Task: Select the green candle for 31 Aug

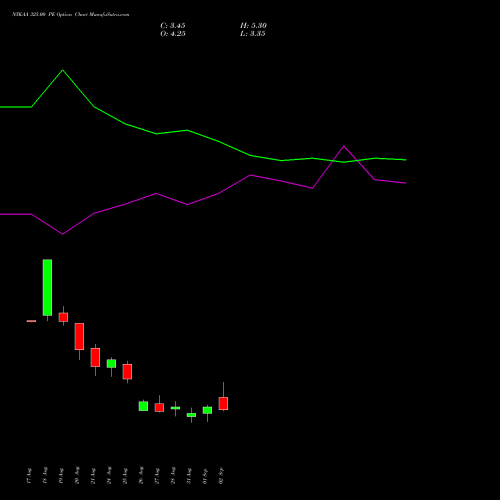Action: (x=191, y=415)
